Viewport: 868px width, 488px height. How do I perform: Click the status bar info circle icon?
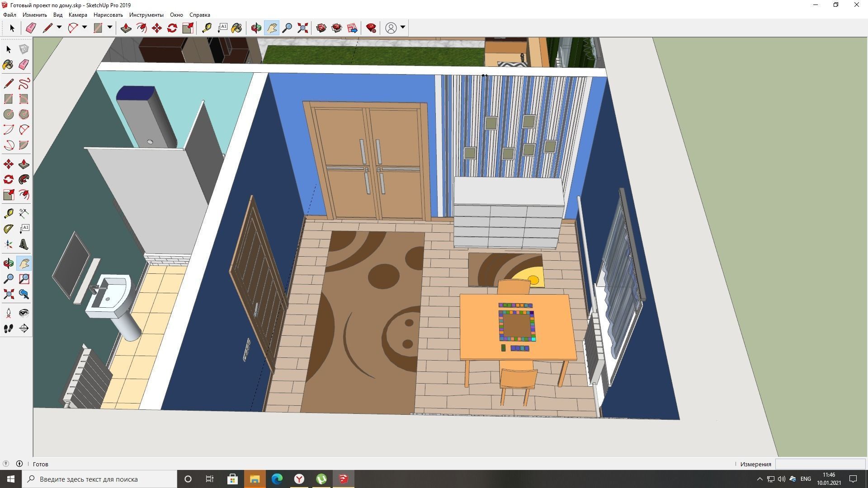point(19,464)
